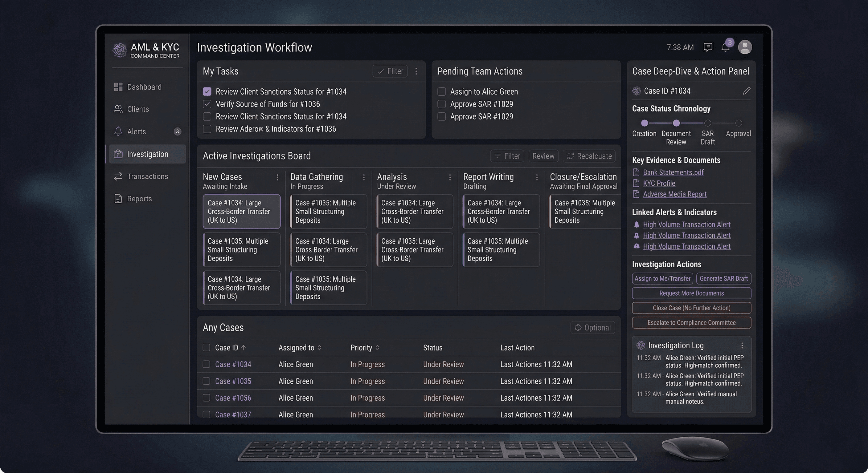Viewport: 868px width, 473px height.
Task: Open Report Writing column options menu
Action: pos(537,177)
